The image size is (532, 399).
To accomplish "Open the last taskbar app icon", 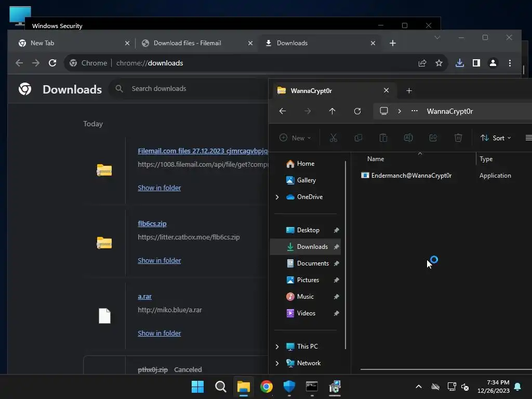I will tap(335, 387).
